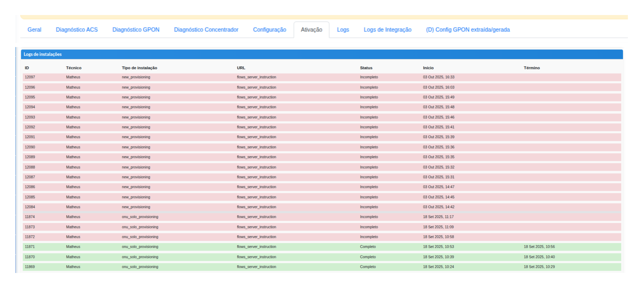Select the row with ID 12090
The image size is (644, 288).
(30, 147)
